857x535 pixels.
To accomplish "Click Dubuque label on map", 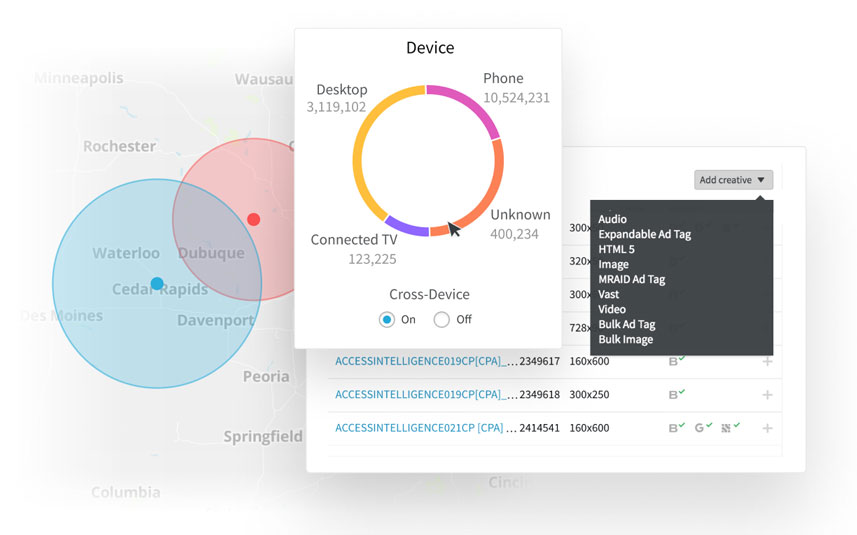I will tap(212, 253).
